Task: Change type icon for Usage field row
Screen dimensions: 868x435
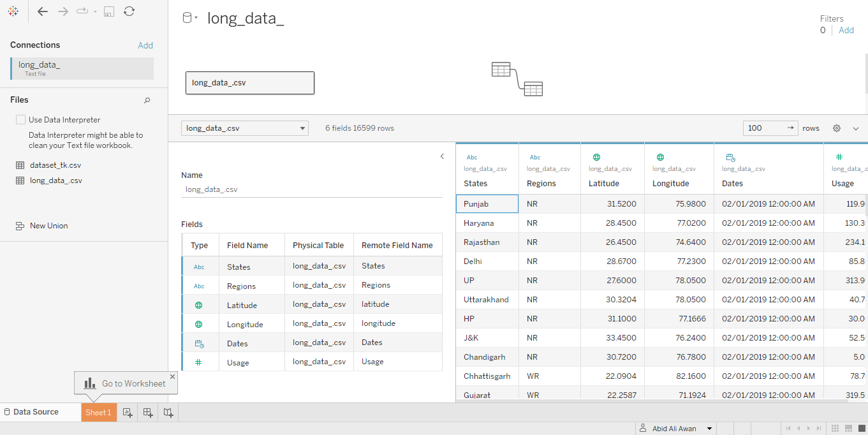Action: [x=199, y=362]
